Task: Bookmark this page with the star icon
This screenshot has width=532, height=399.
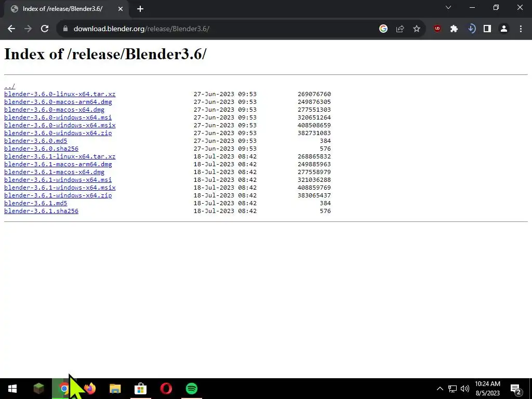Action: (417, 29)
